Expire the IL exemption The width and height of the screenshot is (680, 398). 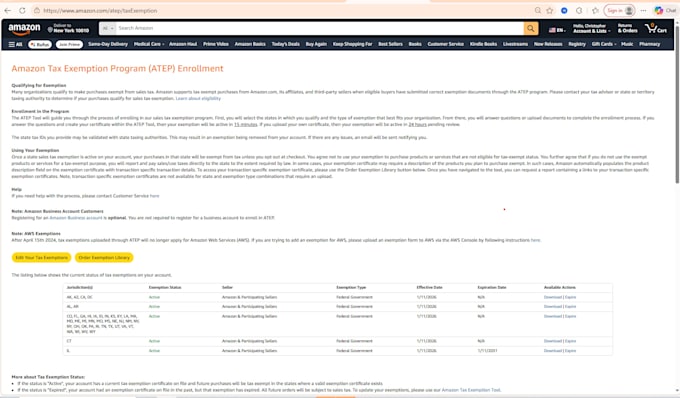click(570, 351)
